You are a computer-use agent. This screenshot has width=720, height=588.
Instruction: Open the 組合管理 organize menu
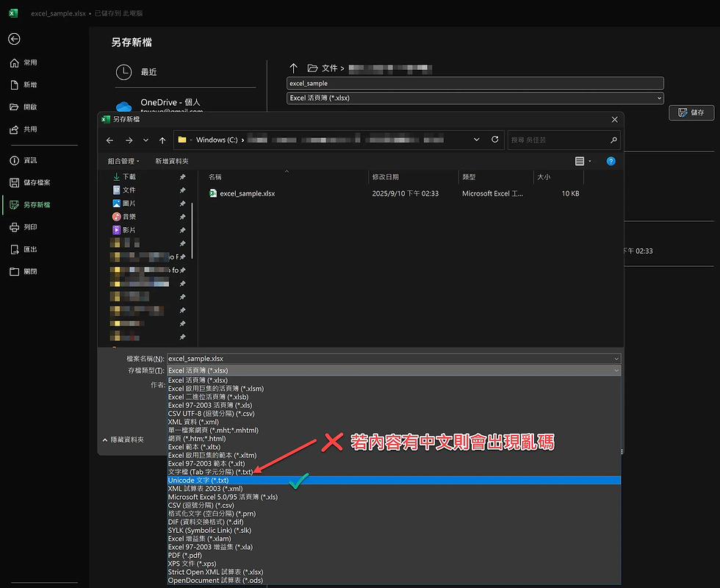[123, 161]
